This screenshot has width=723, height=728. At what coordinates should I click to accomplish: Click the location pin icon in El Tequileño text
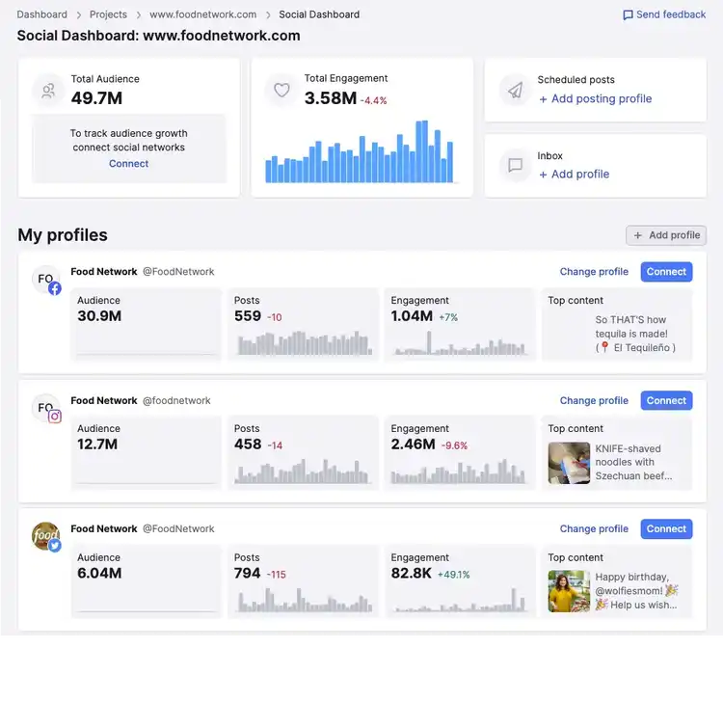(x=604, y=347)
